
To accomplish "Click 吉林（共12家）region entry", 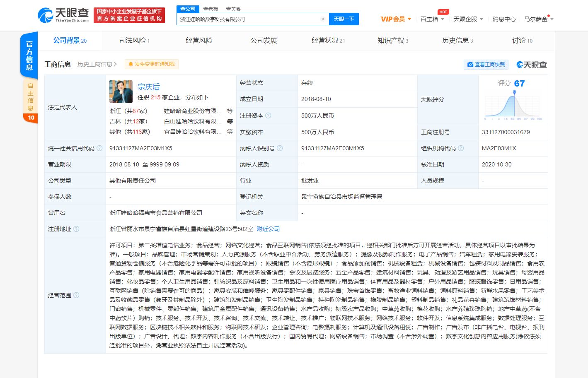I will pyautogui.click(x=128, y=121).
